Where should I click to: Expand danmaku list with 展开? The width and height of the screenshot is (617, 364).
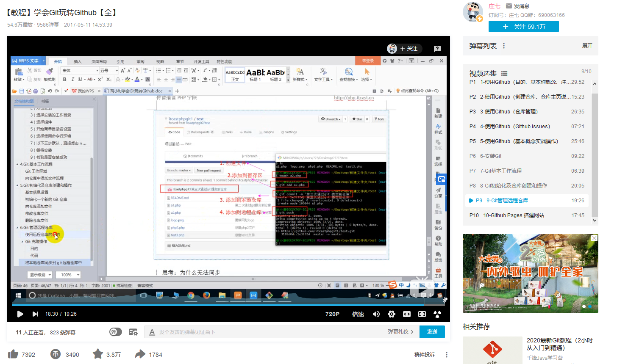pos(587,46)
